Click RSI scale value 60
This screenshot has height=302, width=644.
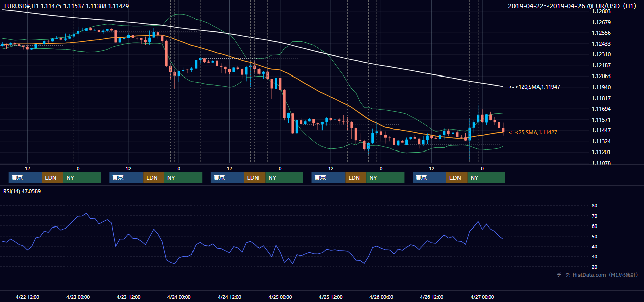[x=594, y=226]
